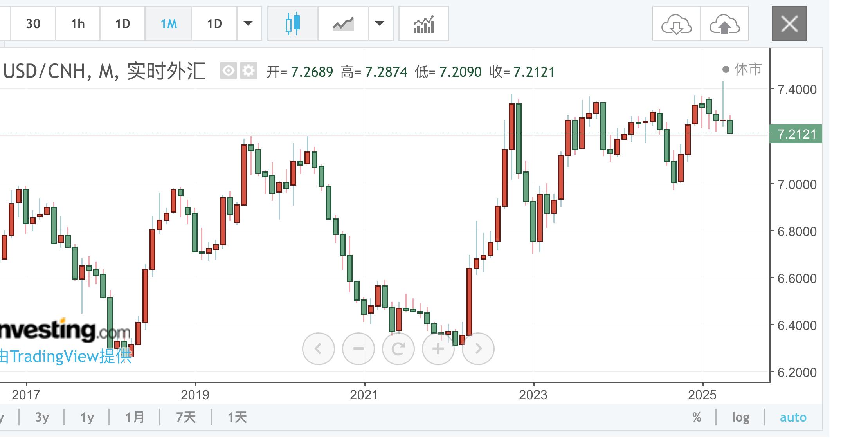This screenshot has width=868, height=440.
Task: Select the candlestick chart type icon
Action: pos(293,24)
